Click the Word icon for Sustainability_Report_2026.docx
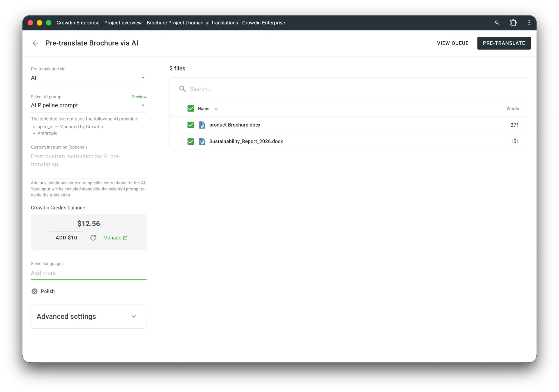Viewport: 559px width, 392px height. 202,141
